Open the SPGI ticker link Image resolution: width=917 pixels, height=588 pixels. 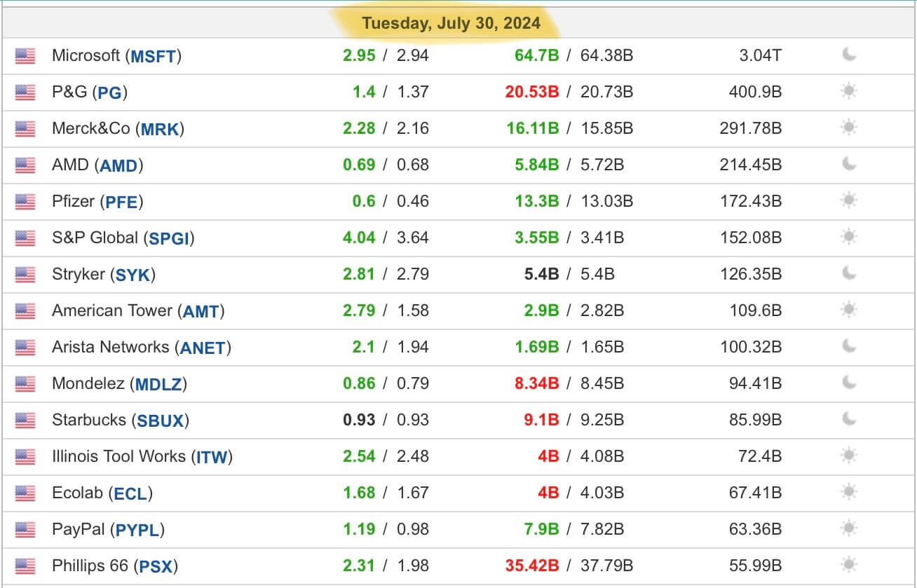click(x=169, y=238)
